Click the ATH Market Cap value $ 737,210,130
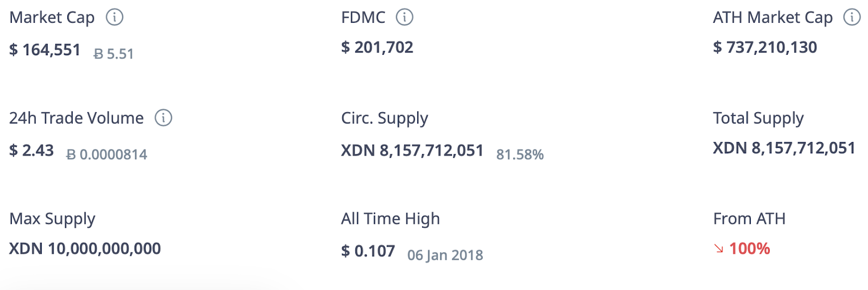 point(765,48)
